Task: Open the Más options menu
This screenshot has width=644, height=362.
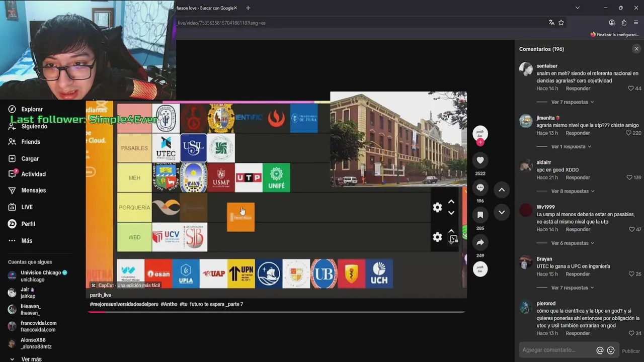Action: pyautogui.click(x=20, y=240)
